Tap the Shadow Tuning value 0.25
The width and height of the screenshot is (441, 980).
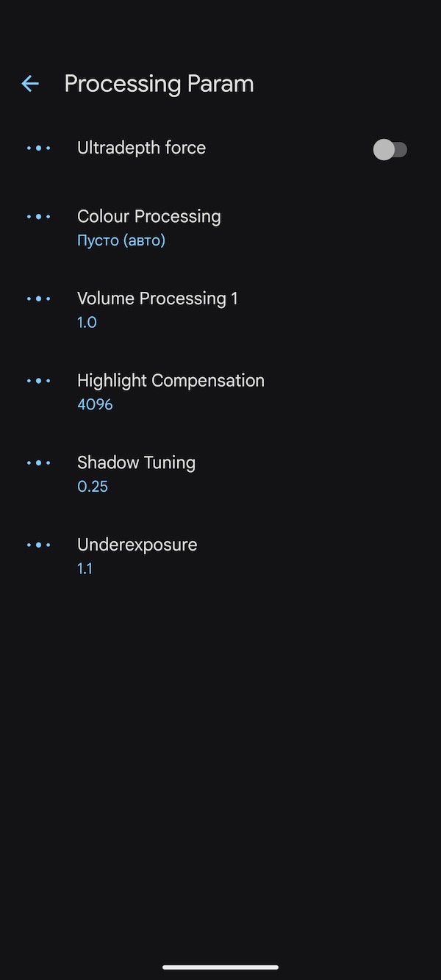(x=93, y=487)
